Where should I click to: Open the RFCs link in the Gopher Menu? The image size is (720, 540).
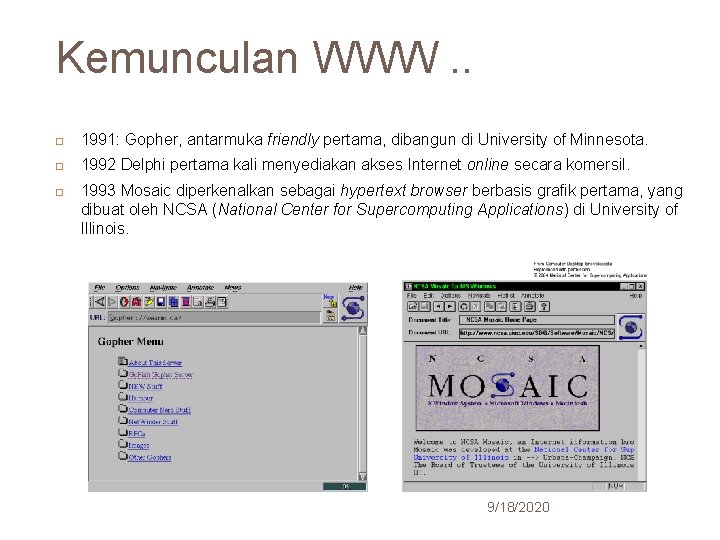(x=137, y=433)
